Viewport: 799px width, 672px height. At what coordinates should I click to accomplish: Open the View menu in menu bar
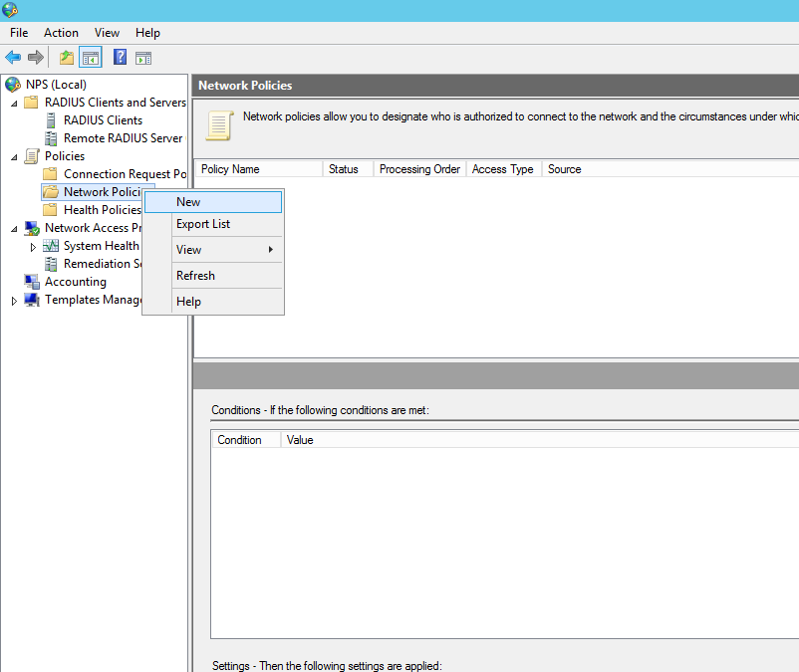[x=107, y=33]
